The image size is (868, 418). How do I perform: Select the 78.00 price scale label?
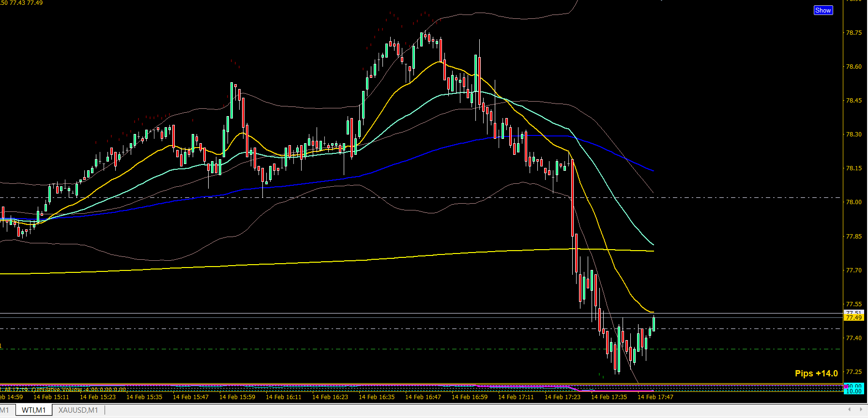click(853, 202)
